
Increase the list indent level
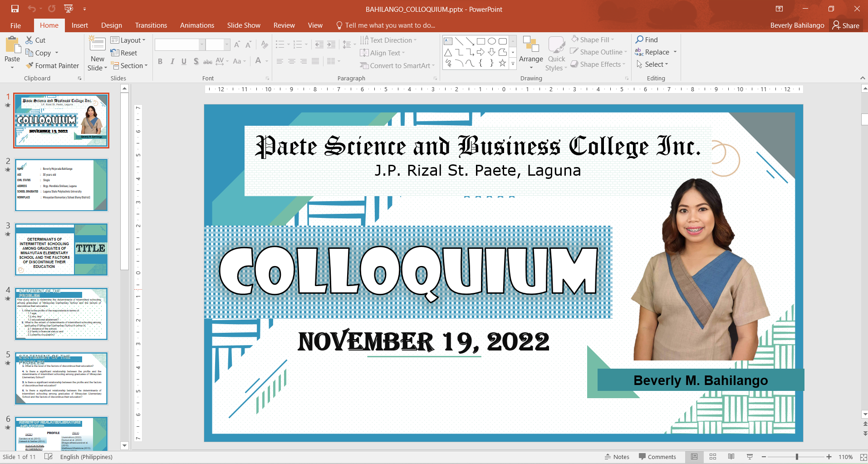point(331,44)
